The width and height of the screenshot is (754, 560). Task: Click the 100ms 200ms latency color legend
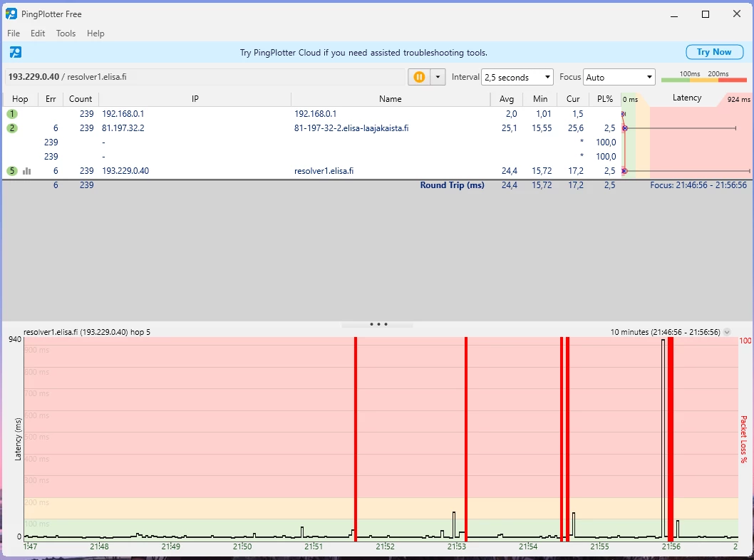click(x=704, y=77)
